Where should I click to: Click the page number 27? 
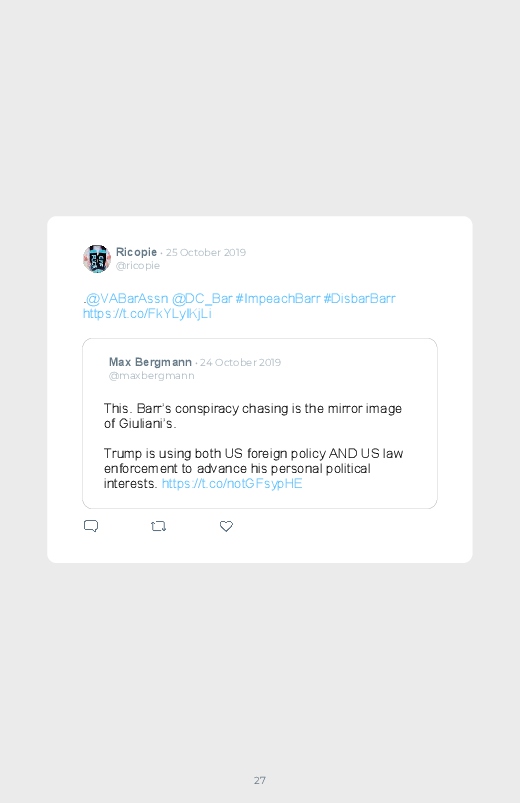(260, 780)
